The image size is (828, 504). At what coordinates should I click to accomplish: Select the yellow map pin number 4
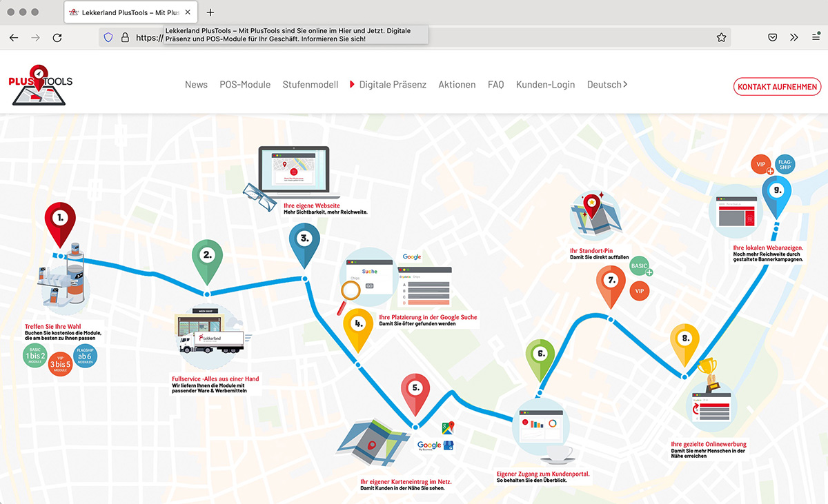[358, 330]
